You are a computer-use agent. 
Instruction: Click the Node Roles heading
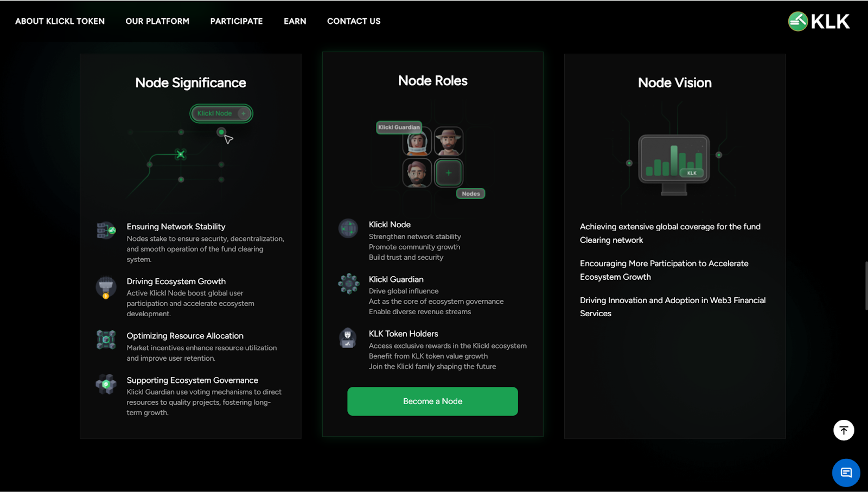point(433,81)
